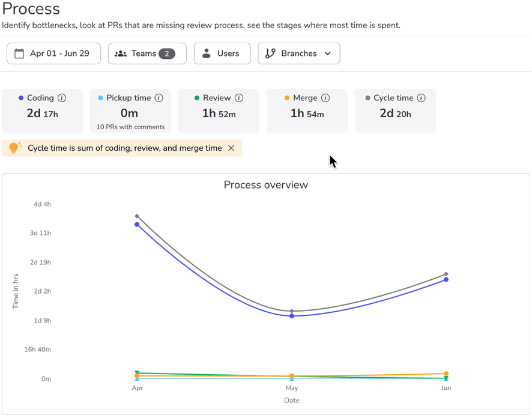Click the lightbulb tip icon
The image size is (532, 418).
click(x=15, y=148)
